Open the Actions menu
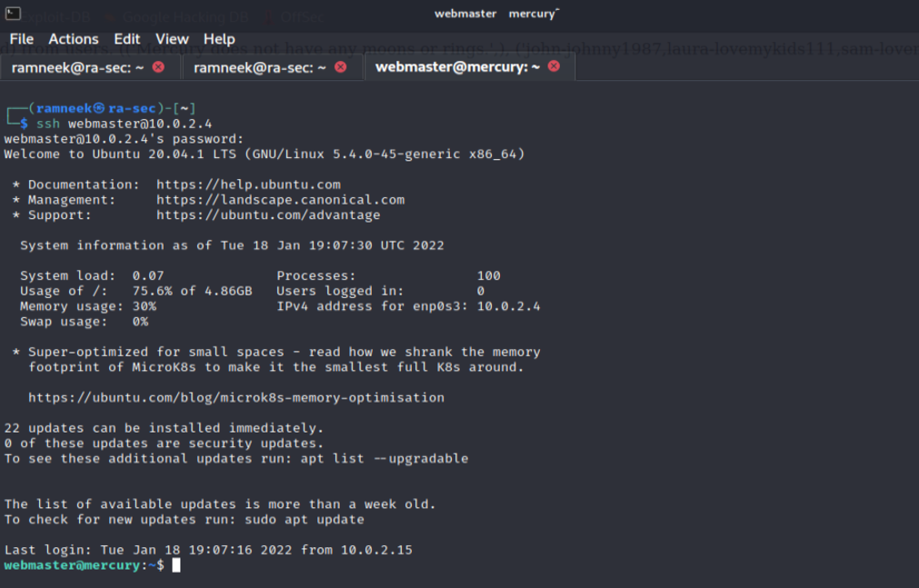 (x=73, y=39)
